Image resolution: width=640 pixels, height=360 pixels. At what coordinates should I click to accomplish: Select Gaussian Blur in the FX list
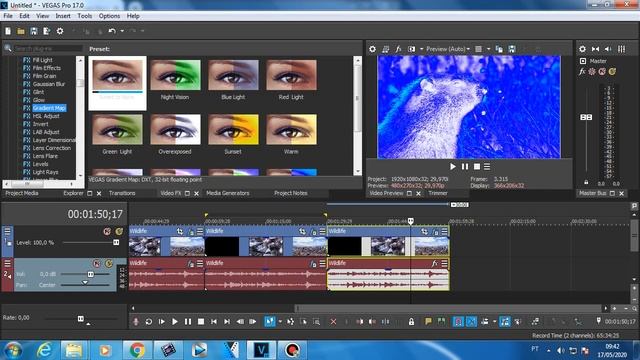coord(49,84)
